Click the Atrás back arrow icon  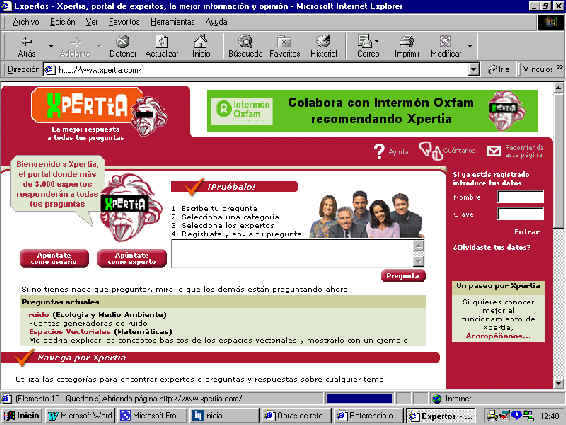26,42
